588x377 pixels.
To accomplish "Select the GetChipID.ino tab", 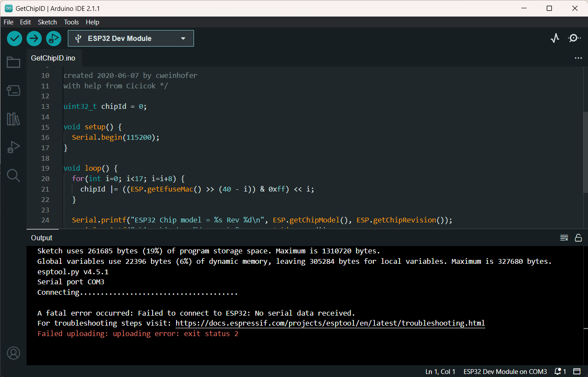I will pyautogui.click(x=53, y=58).
